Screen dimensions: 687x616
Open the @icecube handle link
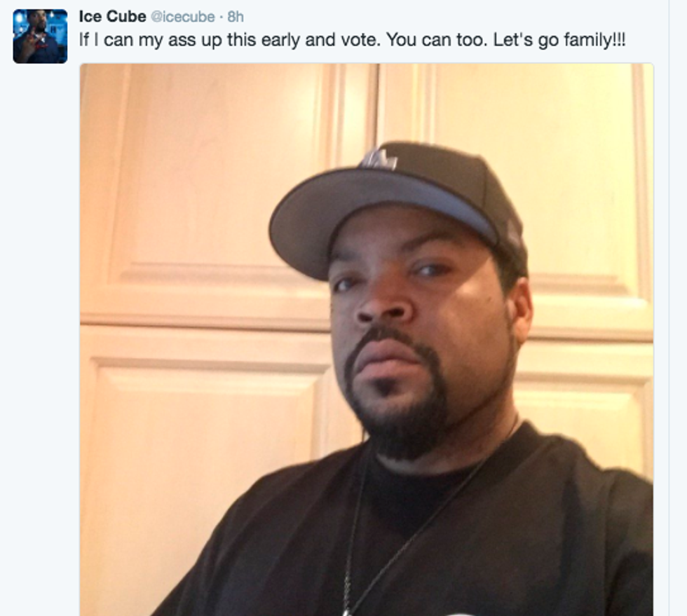(183, 17)
